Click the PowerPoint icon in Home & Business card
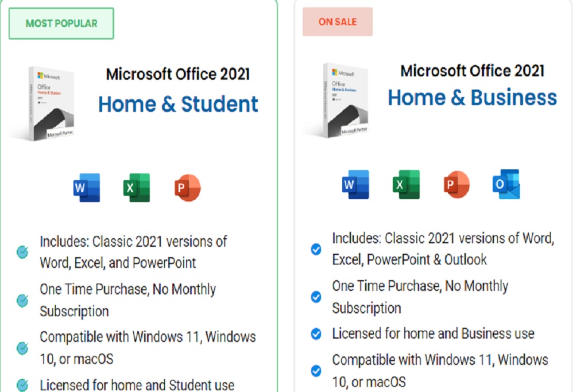Image resolution: width=588 pixels, height=392 pixels. (457, 184)
